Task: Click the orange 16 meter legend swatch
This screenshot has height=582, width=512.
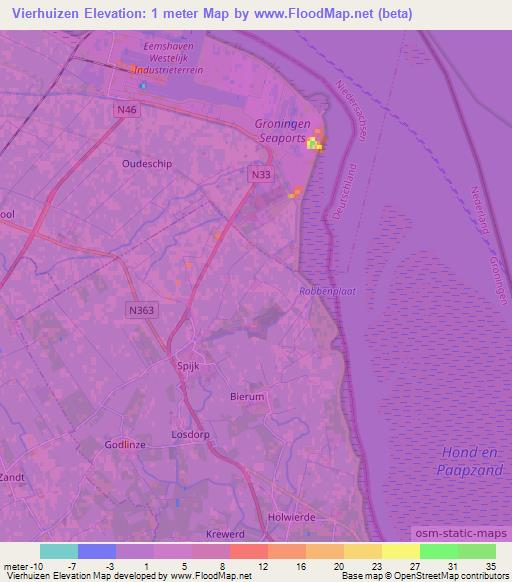Action: (x=287, y=551)
